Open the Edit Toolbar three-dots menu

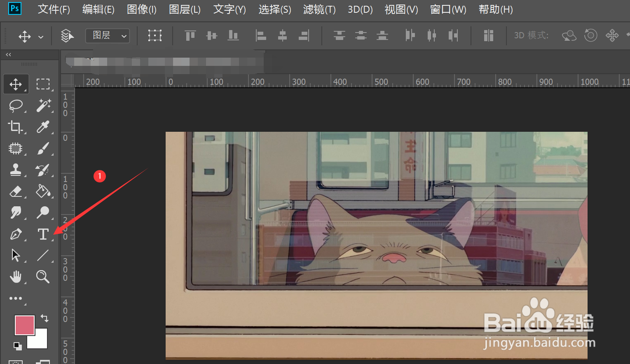[16, 298]
